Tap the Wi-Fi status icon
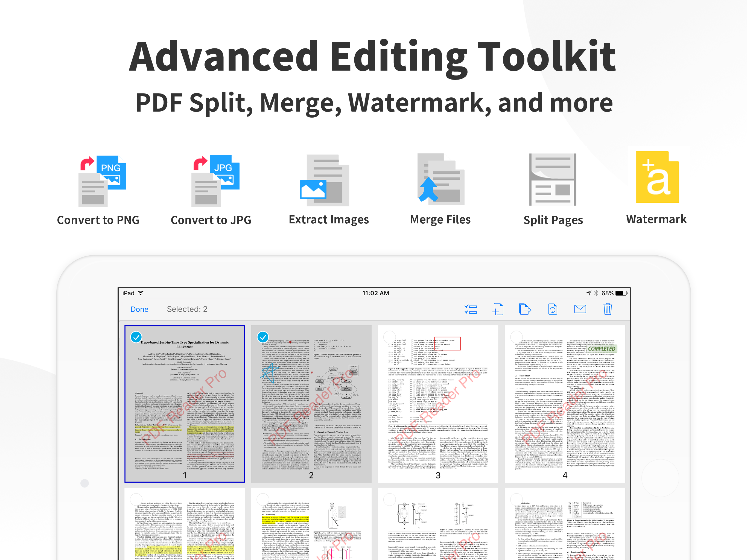 point(141,293)
